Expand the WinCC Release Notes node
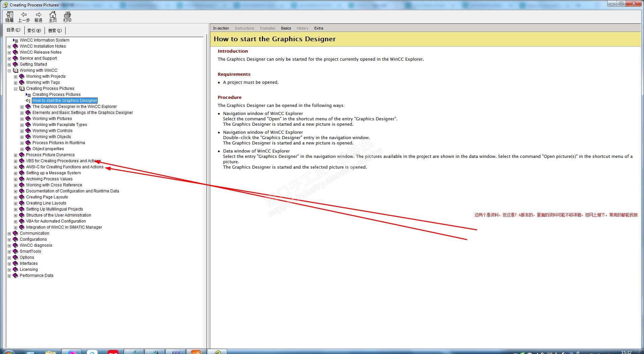 pos(9,53)
